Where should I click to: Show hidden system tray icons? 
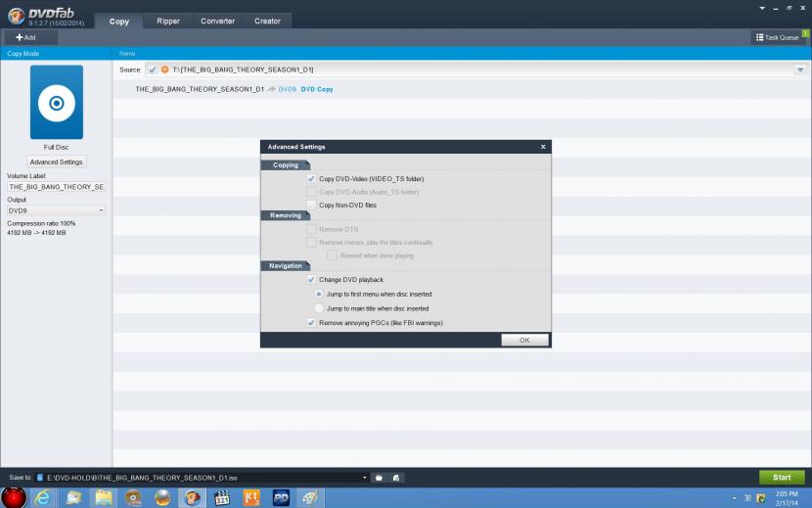tap(734, 498)
